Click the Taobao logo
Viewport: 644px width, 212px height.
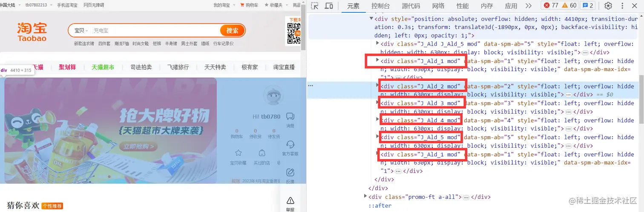[32, 32]
